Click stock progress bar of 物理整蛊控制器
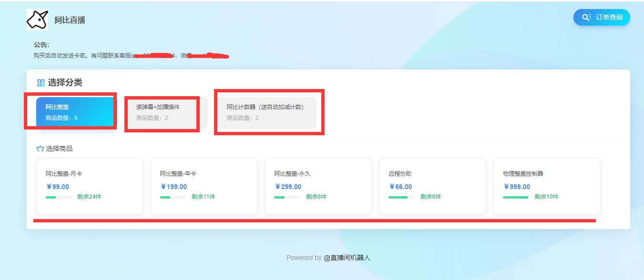Viewport: 644px width, 280px height. [x=515, y=197]
